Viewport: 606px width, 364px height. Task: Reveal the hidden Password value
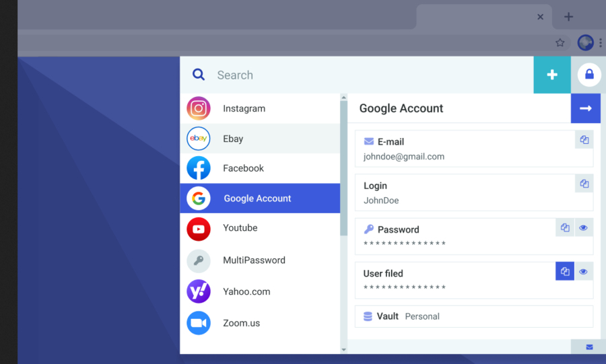[x=583, y=228]
